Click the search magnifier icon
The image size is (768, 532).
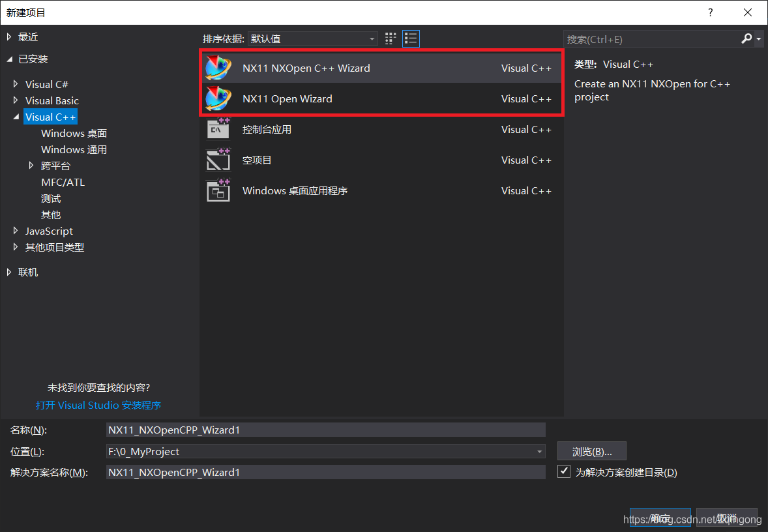tap(746, 38)
